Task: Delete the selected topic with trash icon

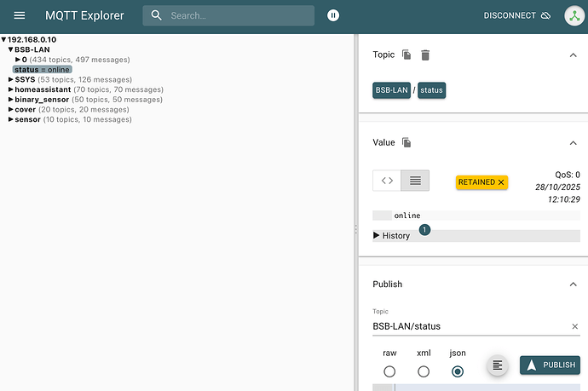Action: coord(425,55)
